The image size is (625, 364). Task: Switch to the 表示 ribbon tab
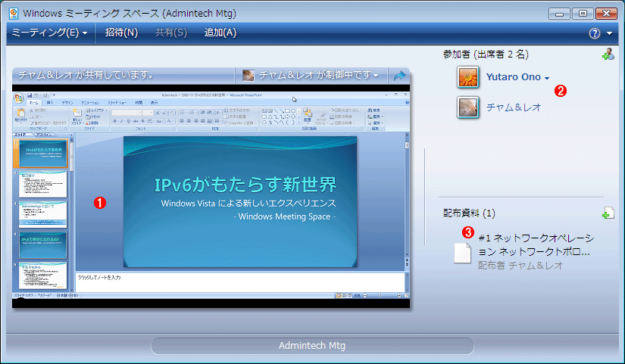point(154,103)
